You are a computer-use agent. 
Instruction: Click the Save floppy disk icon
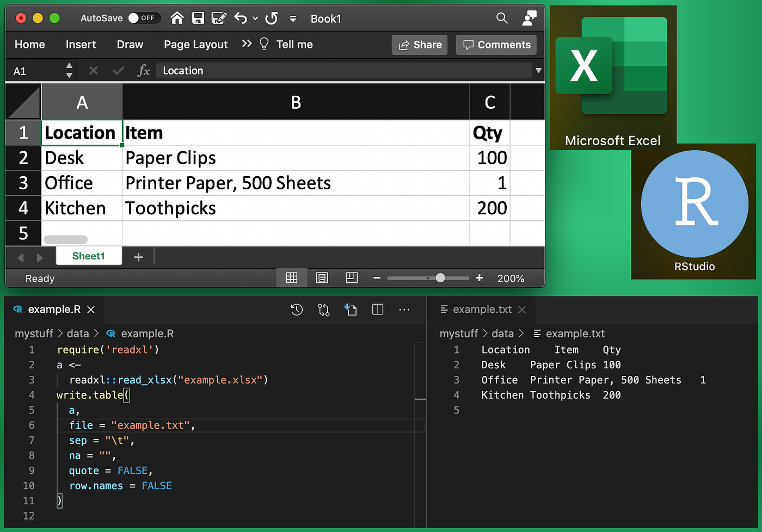click(x=198, y=18)
